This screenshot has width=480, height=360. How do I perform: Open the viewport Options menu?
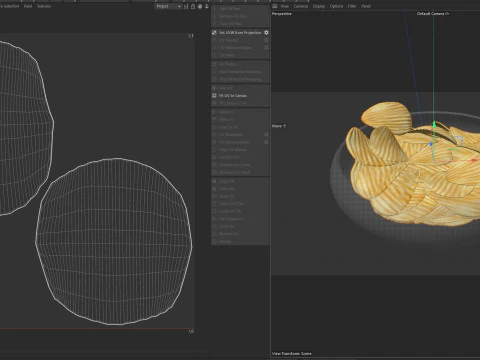tap(336, 6)
